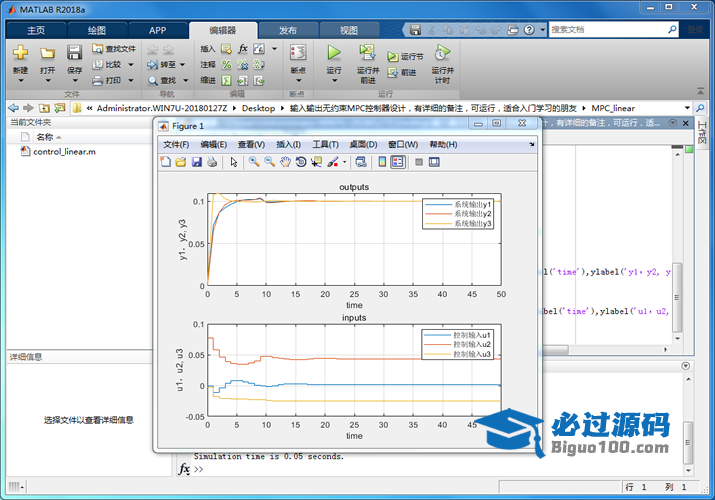Click the 新建 (New) plus icon

(20, 53)
